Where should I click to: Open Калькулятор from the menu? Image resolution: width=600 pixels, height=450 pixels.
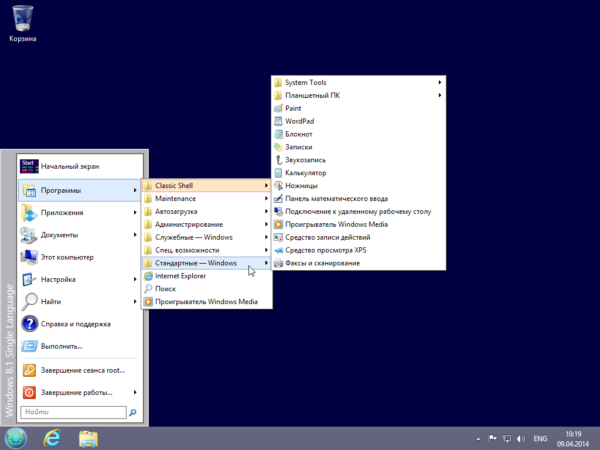306,173
